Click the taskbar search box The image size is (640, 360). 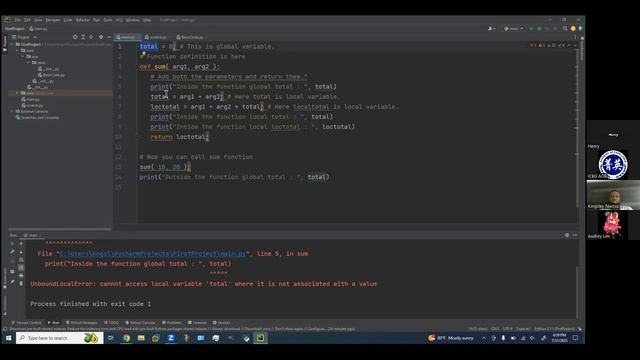click(x=60, y=338)
